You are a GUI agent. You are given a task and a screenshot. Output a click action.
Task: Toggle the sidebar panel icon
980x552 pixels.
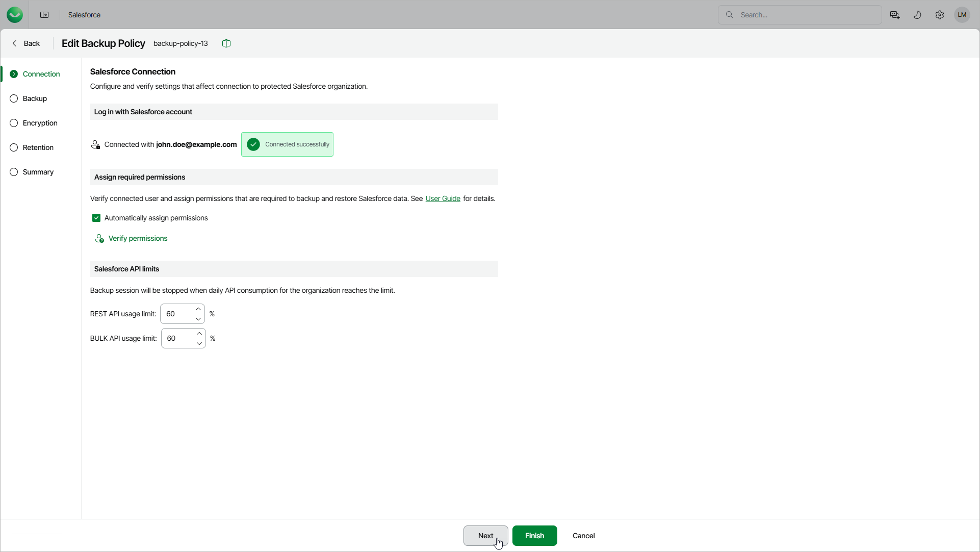coord(44,15)
